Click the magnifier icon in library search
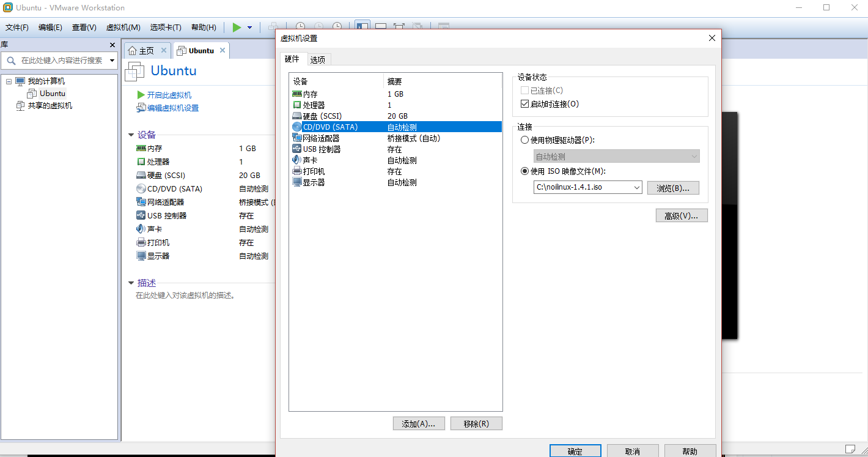The width and height of the screenshot is (868, 457). tap(11, 60)
